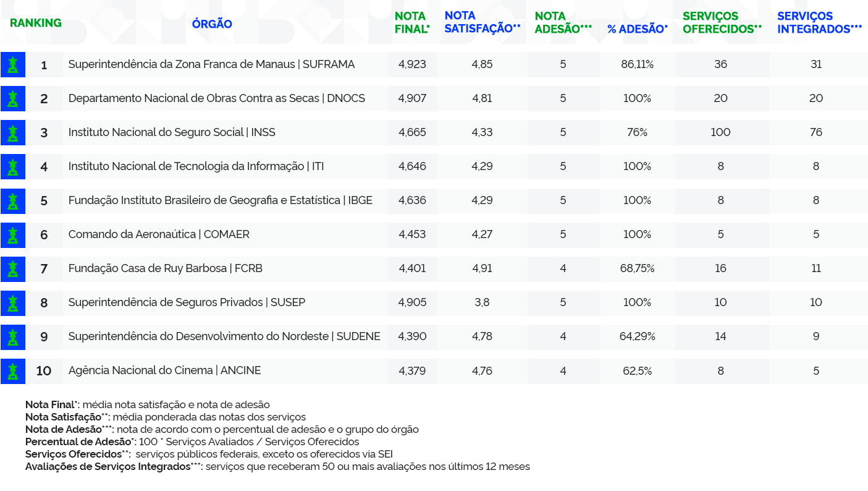Click the RANKING column header
Screen dimensions: 868x491
coord(35,23)
